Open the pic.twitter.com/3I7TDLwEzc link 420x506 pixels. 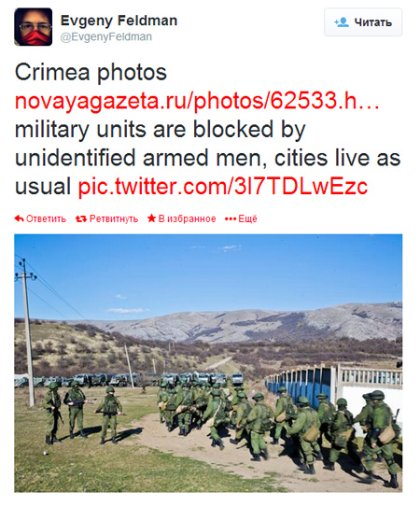(223, 187)
